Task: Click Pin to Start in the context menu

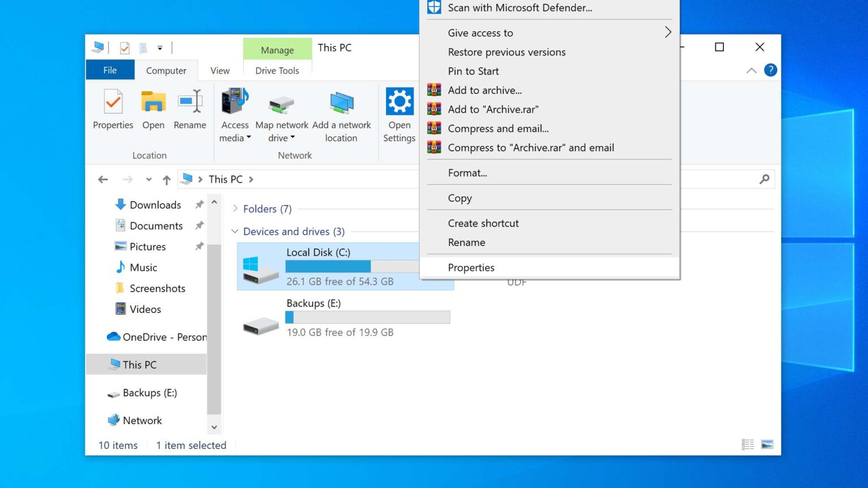Action: coord(473,71)
